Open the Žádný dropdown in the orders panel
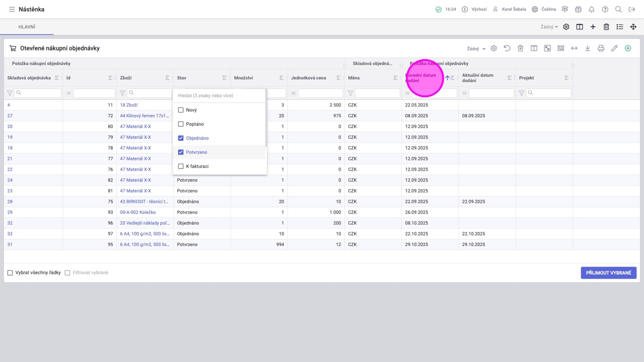 (x=476, y=49)
